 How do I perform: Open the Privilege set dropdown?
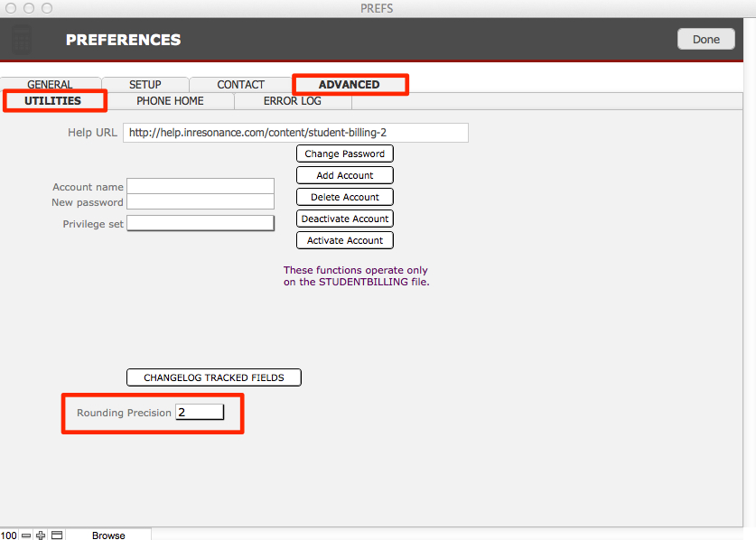(x=200, y=223)
